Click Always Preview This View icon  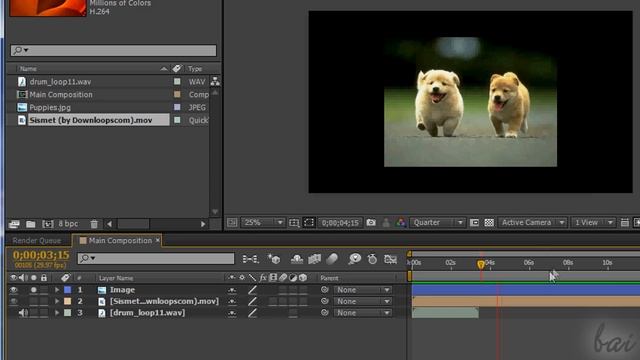(232, 222)
